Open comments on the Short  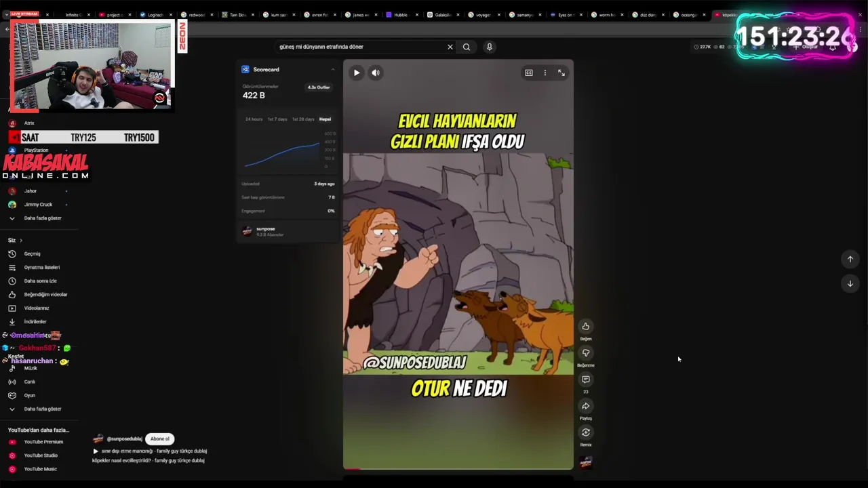pos(586,380)
